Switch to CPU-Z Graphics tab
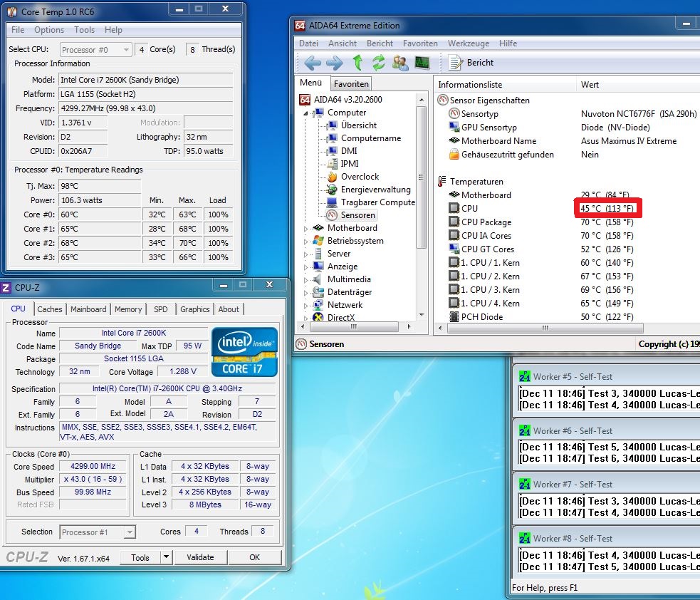This screenshot has height=600, width=700. [x=194, y=309]
